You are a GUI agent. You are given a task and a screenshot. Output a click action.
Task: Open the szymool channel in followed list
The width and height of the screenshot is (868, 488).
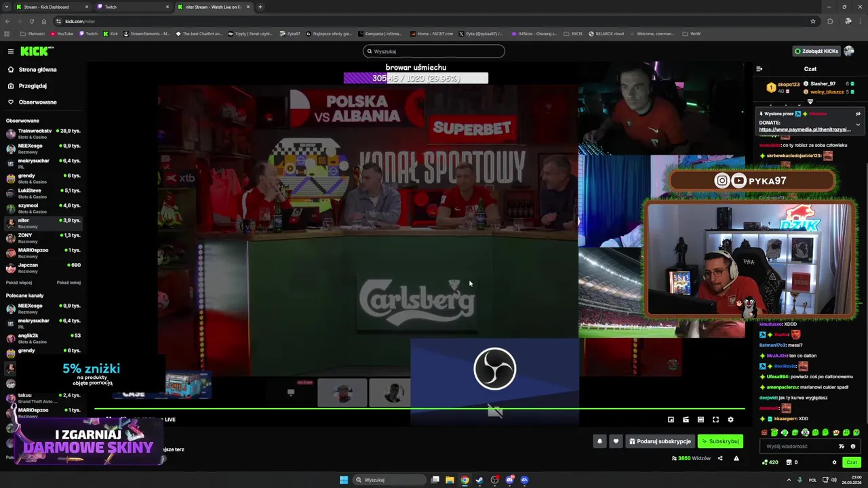click(43, 208)
